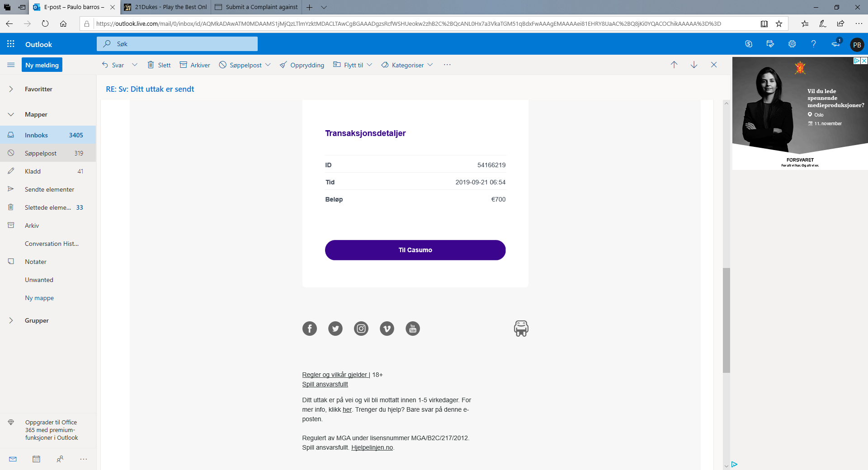Click the browser share icon
This screenshot has height=470, width=868.
[x=840, y=23]
